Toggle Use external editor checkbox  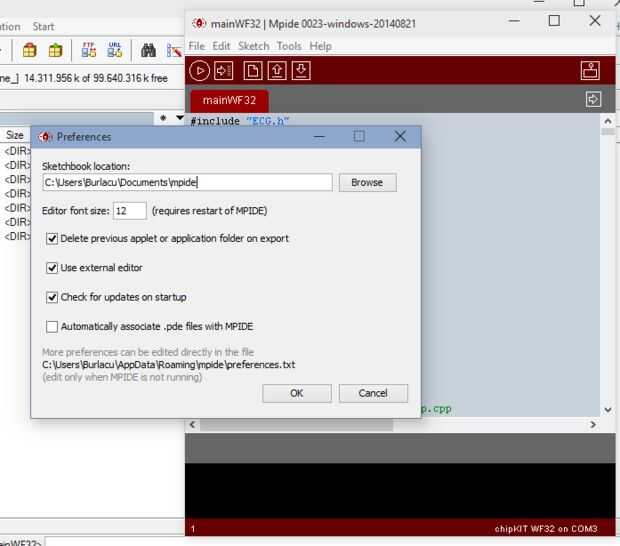pyautogui.click(x=52, y=268)
